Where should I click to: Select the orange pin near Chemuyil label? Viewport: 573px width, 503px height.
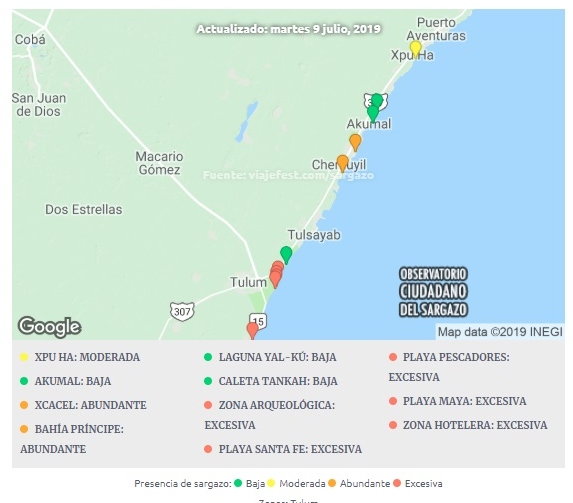(x=342, y=163)
